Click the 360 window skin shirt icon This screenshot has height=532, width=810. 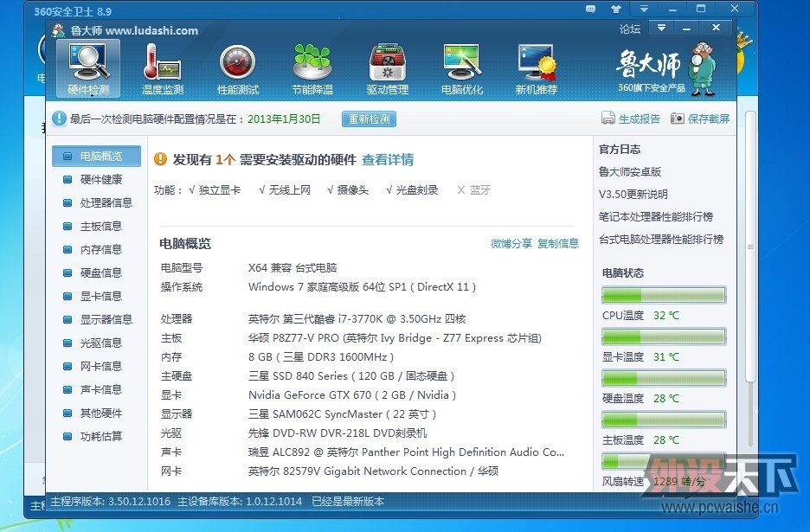point(616,9)
